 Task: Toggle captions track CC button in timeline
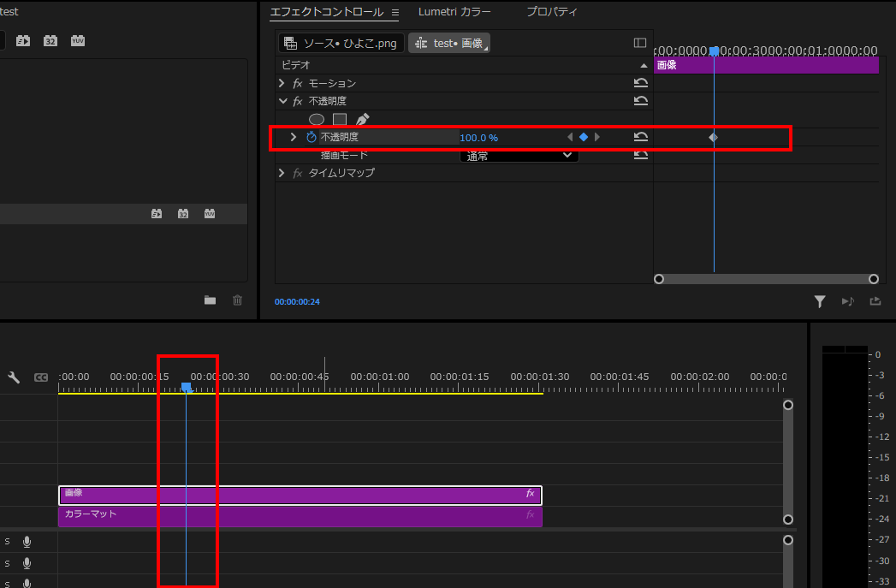coord(40,377)
